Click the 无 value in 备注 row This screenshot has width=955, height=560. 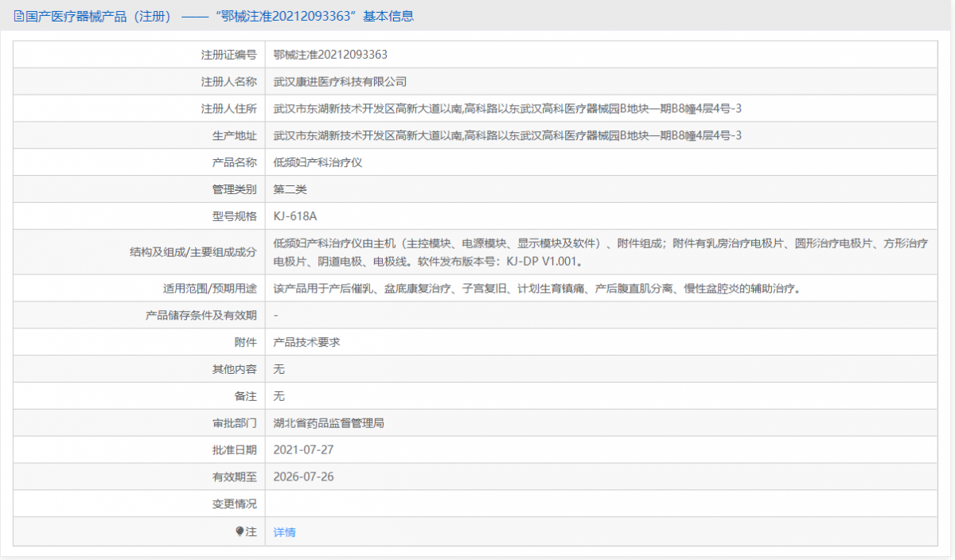point(279,396)
